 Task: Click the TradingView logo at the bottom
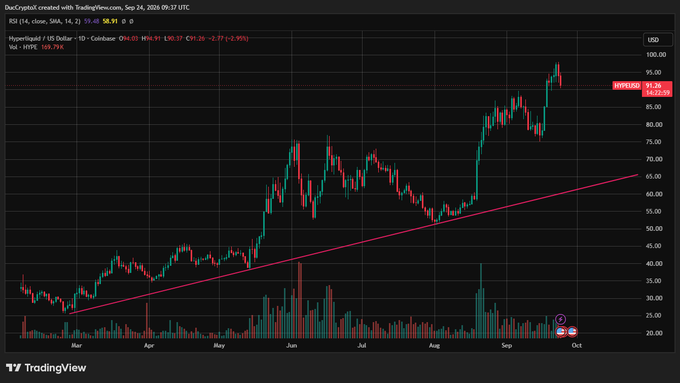[x=46, y=368]
